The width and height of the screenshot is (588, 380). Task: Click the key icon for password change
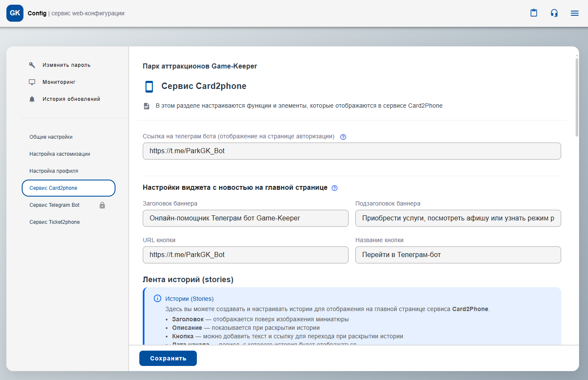(32, 65)
